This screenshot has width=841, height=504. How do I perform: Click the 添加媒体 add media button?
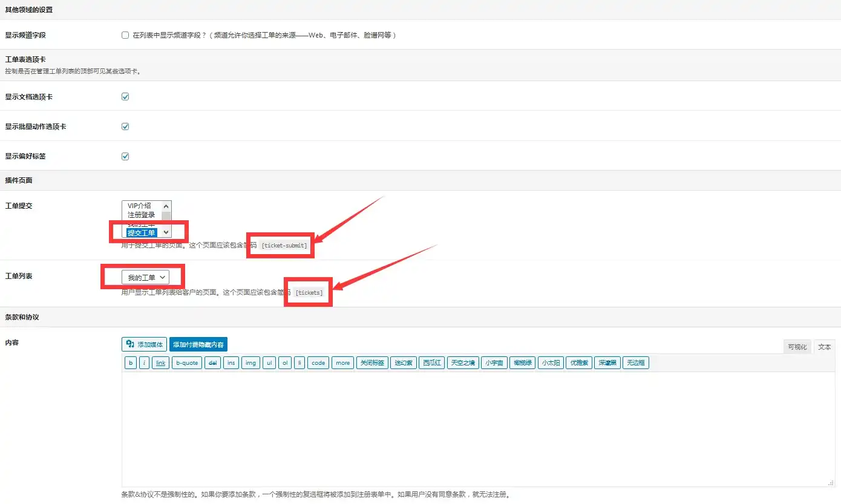tap(144, 344)
